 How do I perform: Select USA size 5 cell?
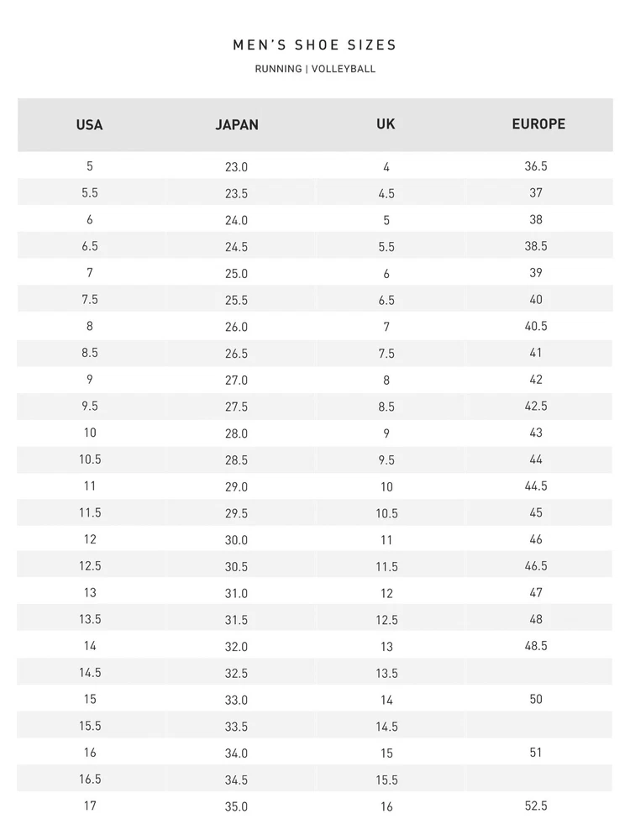point(90,166)
